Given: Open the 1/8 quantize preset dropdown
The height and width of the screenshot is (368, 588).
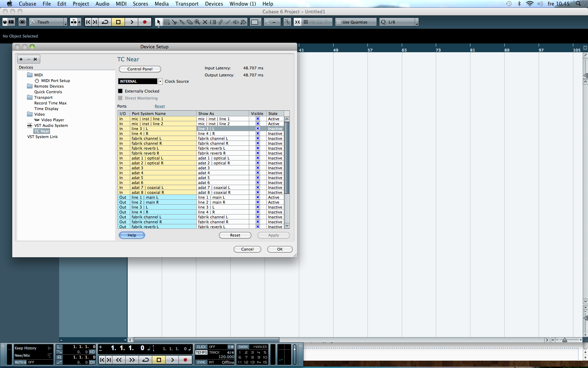Looking at the screenshot, I should click(x=399, y=22).
